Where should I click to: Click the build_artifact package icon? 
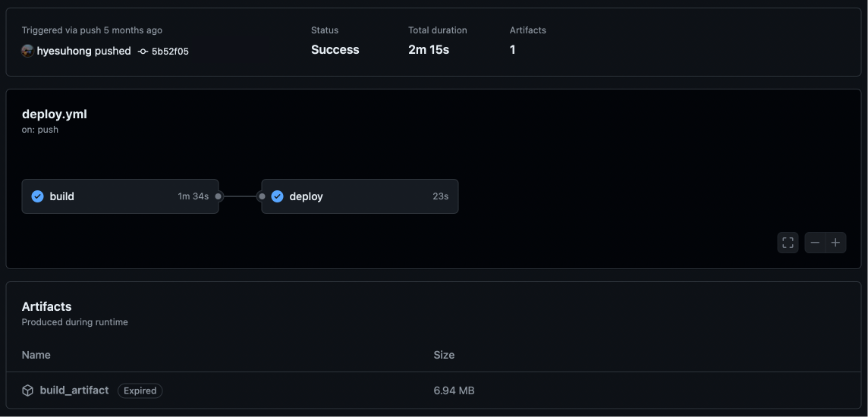[28, 390]
